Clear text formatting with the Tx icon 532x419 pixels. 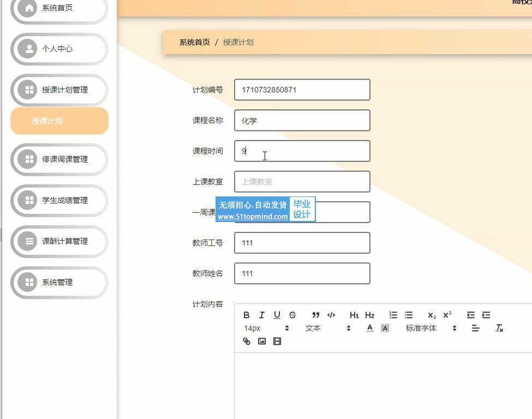(x=499, y=328)
